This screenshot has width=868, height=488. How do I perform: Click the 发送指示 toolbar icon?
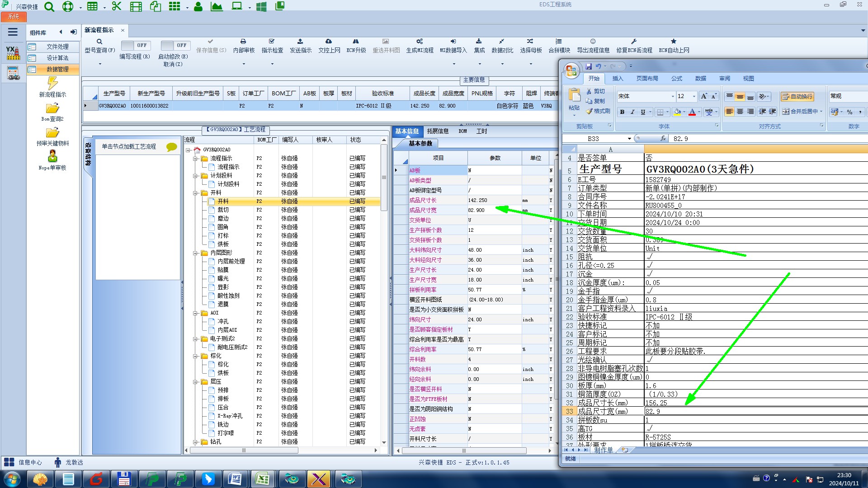click(300, 42)
